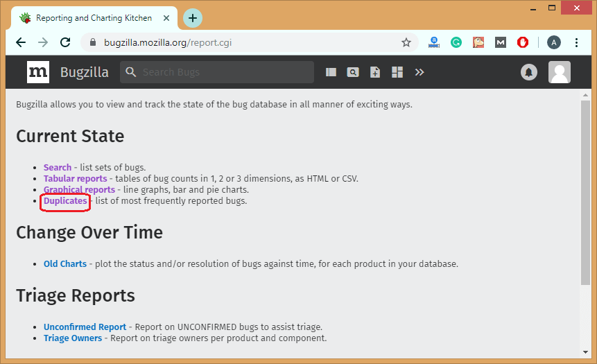
Task: Click the Current State heading
Action: click(70, 137)
